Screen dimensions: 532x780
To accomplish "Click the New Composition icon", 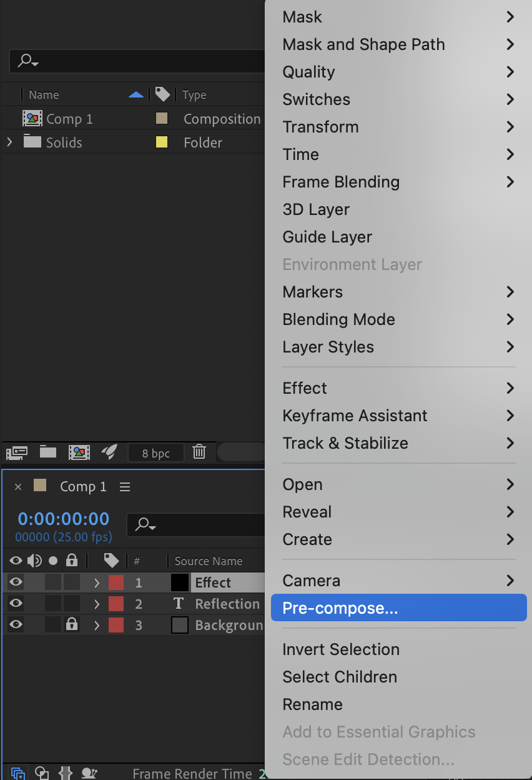I will [79, 452].
